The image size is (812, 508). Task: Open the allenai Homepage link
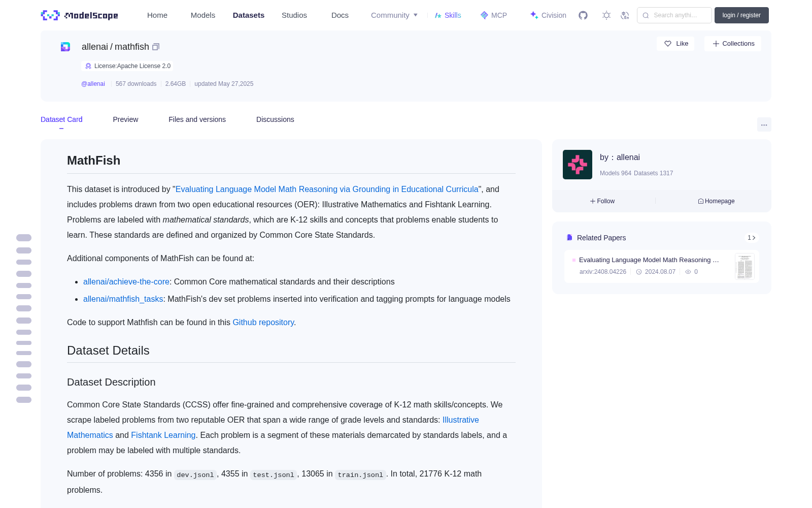coord(716,201)
